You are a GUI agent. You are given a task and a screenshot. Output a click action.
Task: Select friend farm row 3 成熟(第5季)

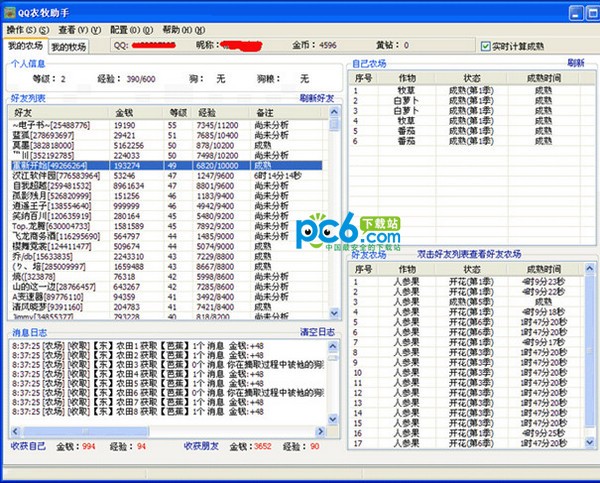pyautogui.click(x=467, y=302)
